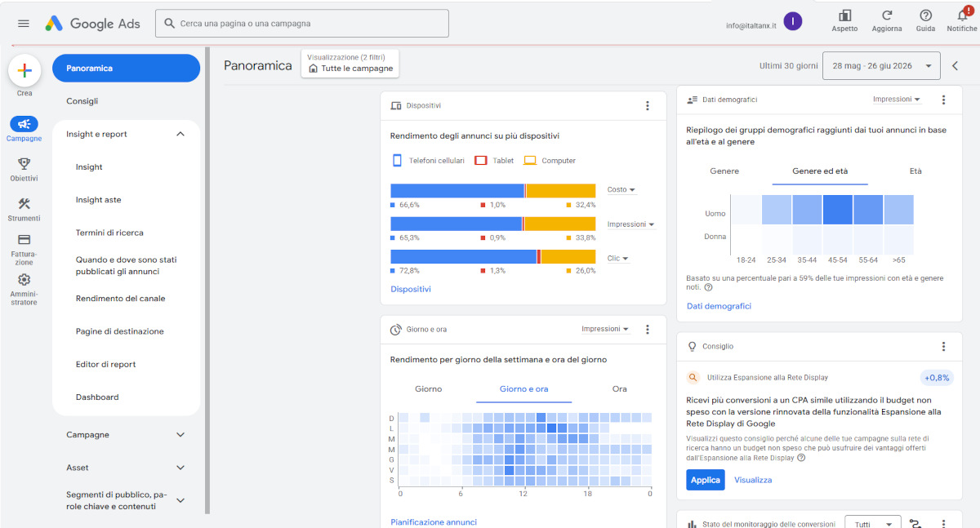Image resolution: width=980 pixels, height=528 pixels.
Task: Open the Costo metric dropdown
Action: click(x=621, y=189)
